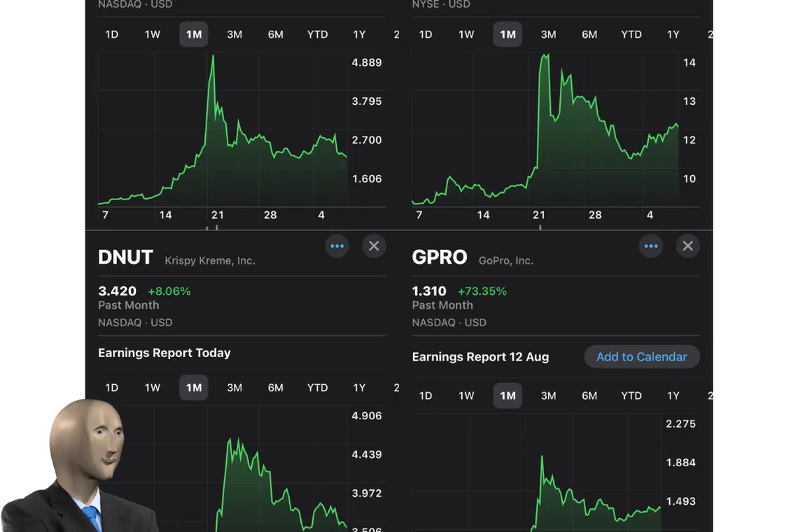798x532 pixels.
Task: Close the DNUT Krispy Kreme panel
Action: coord(374,246)
